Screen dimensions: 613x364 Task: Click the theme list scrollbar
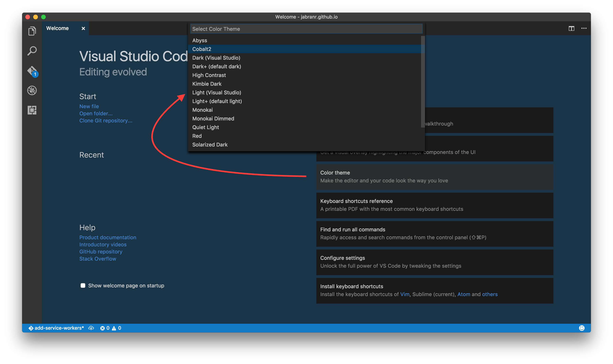point(423,82)
